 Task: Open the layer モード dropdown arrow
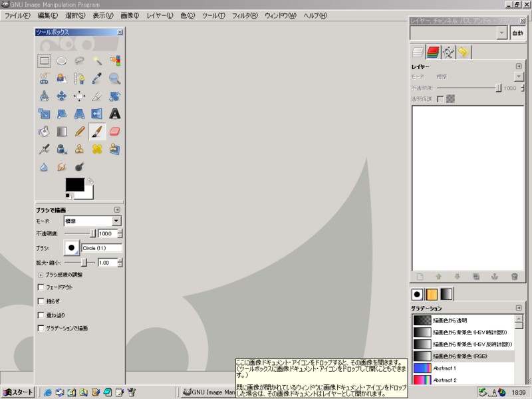[519, 76]
